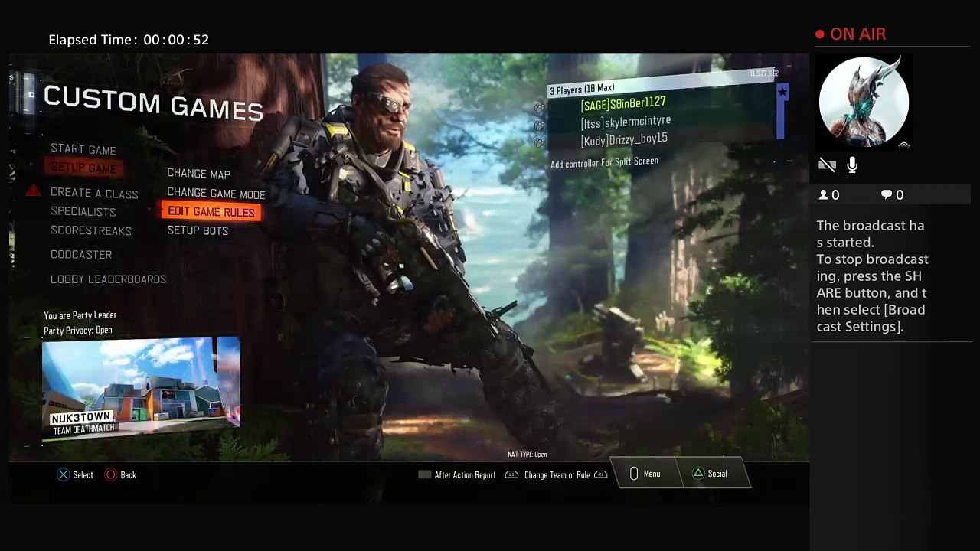Image resolution: width=980 pixels, height=551 pixels.
Task: Click the 3 Players (18 Max) header
Action: pos(582,90)
